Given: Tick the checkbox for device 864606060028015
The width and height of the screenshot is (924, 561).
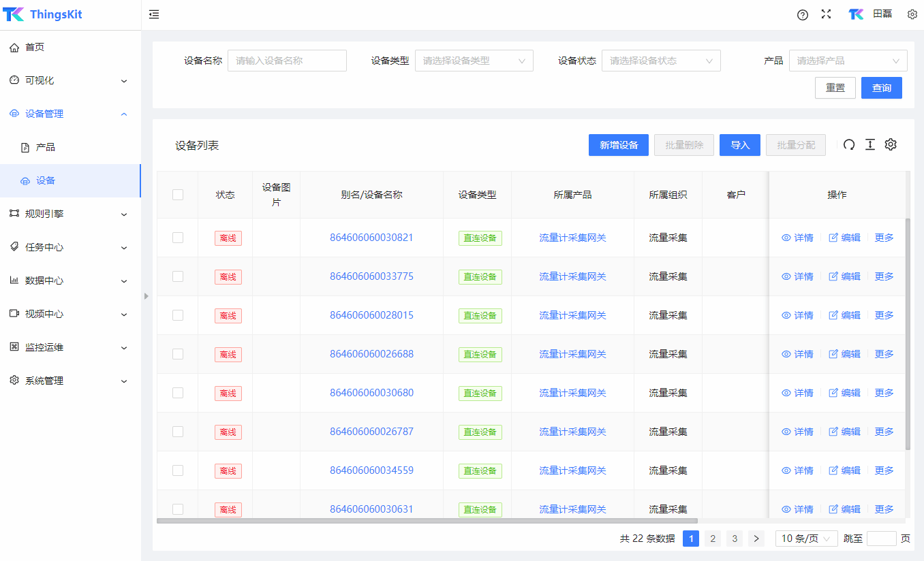Looking at the screenshot, I should coord(178,315).
